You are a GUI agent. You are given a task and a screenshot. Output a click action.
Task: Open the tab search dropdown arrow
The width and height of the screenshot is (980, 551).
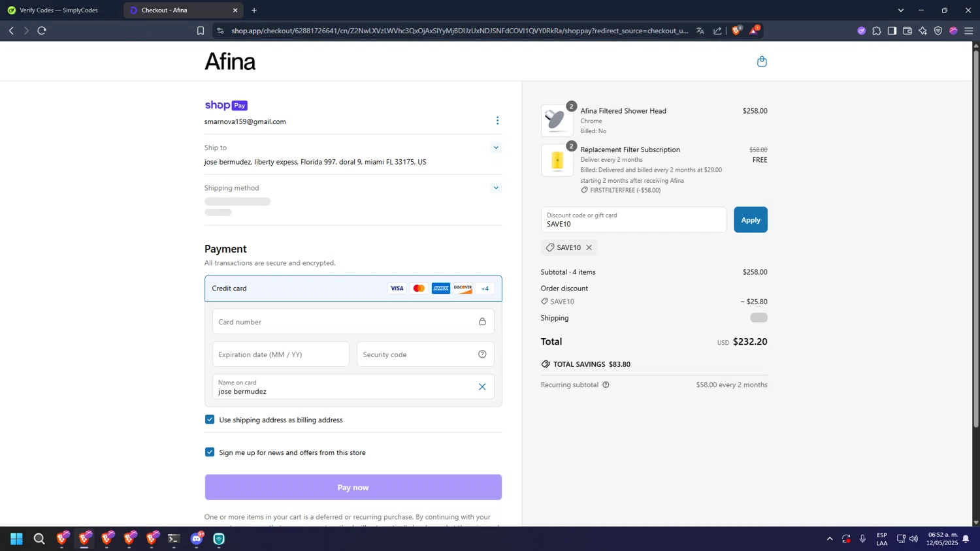900,10
